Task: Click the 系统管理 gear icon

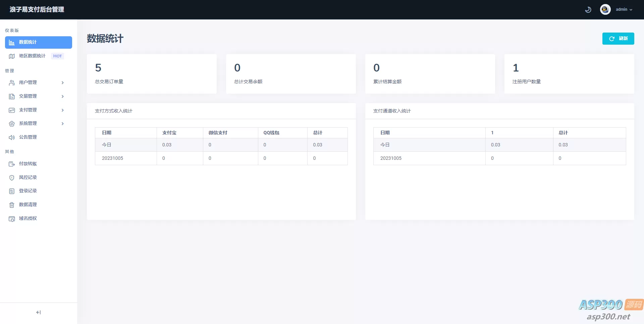Action: click(12, 124)
